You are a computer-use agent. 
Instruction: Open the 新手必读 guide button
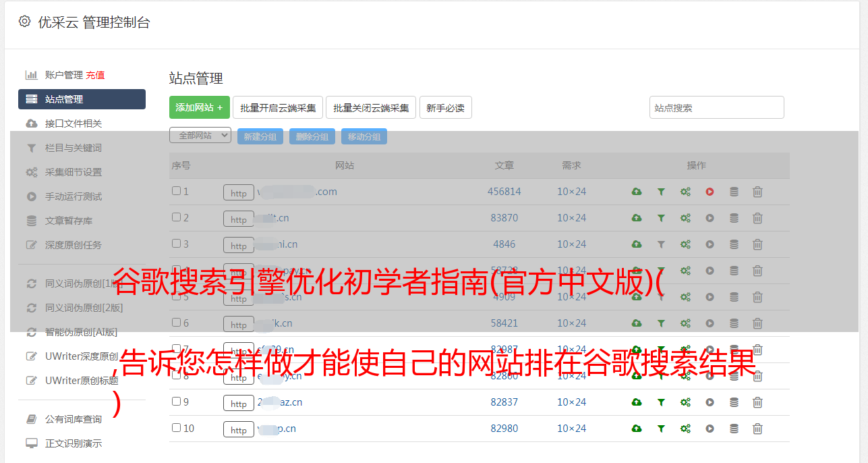point(445,107)
